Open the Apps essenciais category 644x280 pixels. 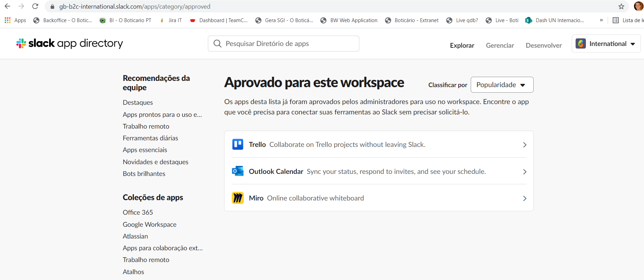[145, 150]
